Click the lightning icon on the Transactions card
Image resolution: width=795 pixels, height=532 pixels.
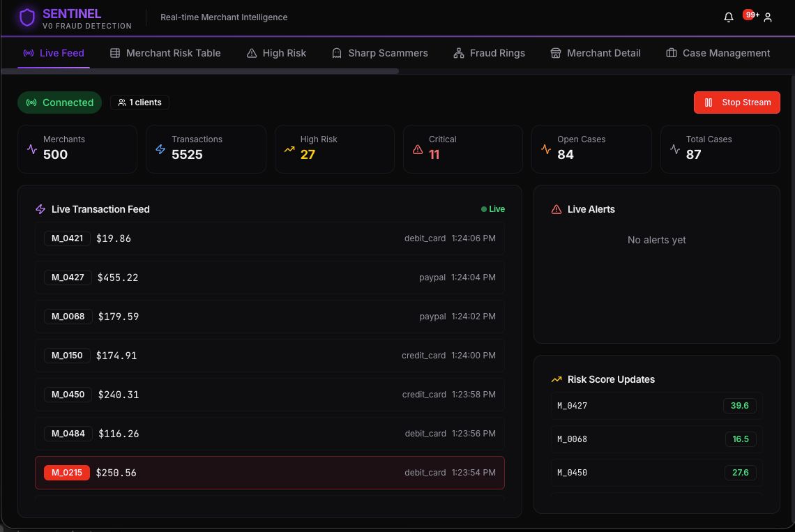160,149
